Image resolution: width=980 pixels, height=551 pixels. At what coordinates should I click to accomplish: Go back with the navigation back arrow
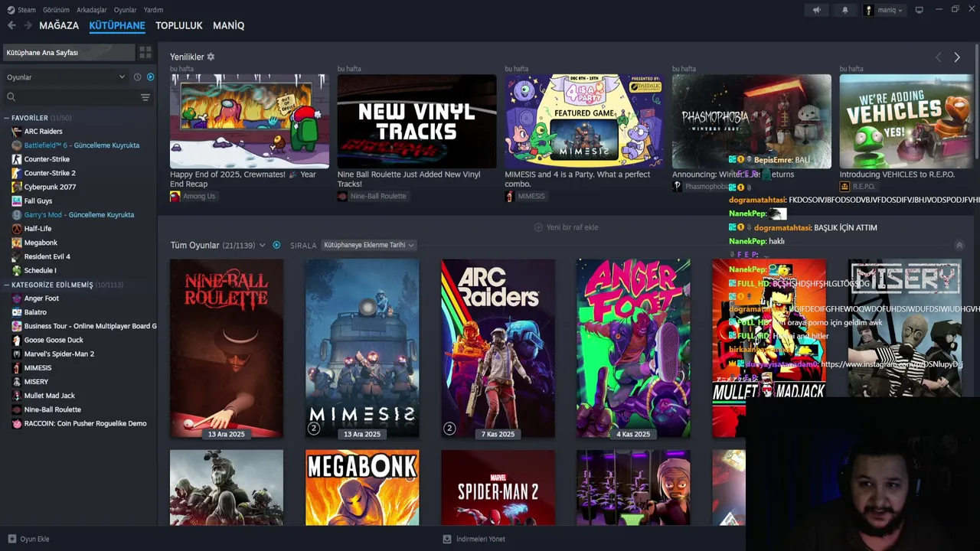point(11,25)
